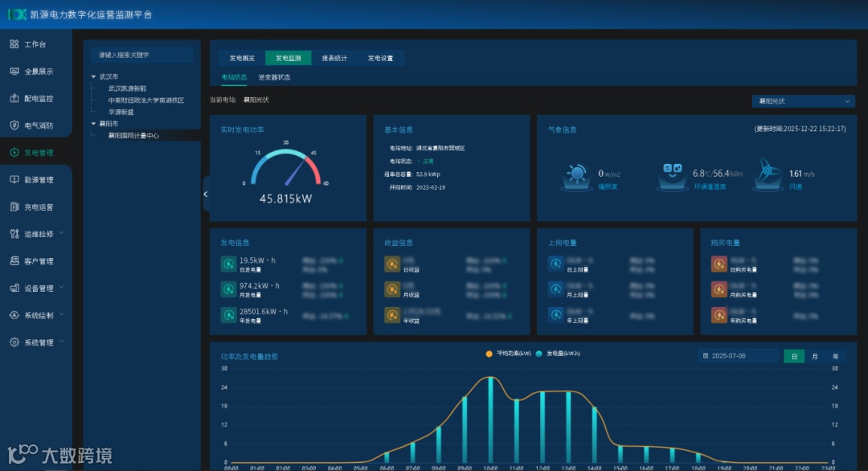This screenshot has width=868, height=471.
Task: Select 襄阳国网计量中心 station
Action: 133,136
